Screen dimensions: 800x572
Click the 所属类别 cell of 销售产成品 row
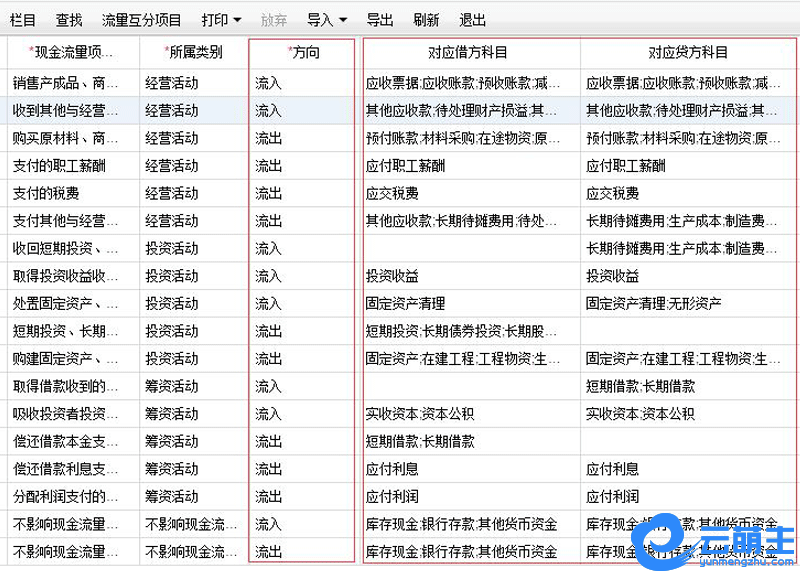[193, 83]
